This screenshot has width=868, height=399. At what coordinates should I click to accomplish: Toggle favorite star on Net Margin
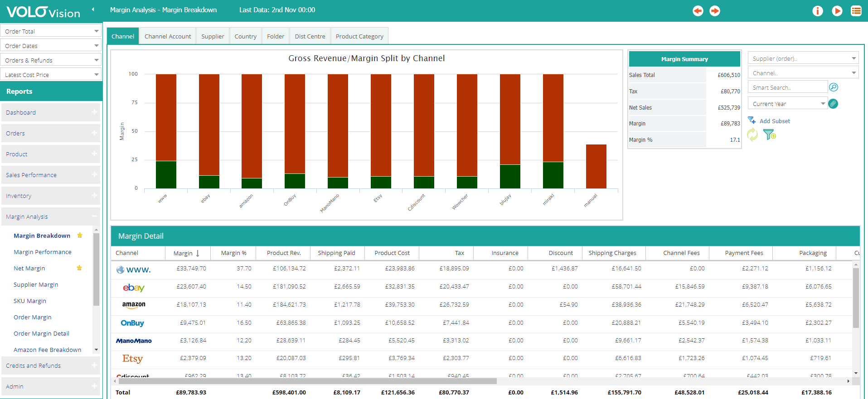79,268
